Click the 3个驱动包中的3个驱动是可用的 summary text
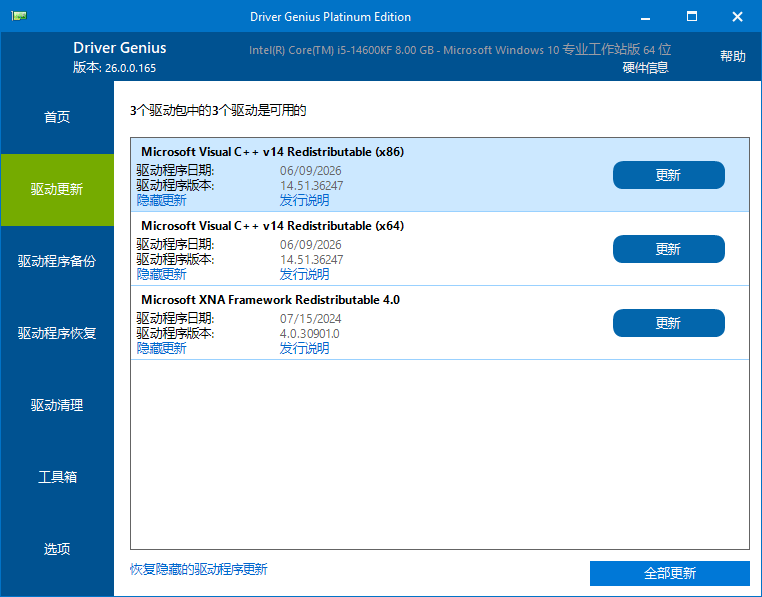This screenshot has height=597, width=762. coord(218,110)
